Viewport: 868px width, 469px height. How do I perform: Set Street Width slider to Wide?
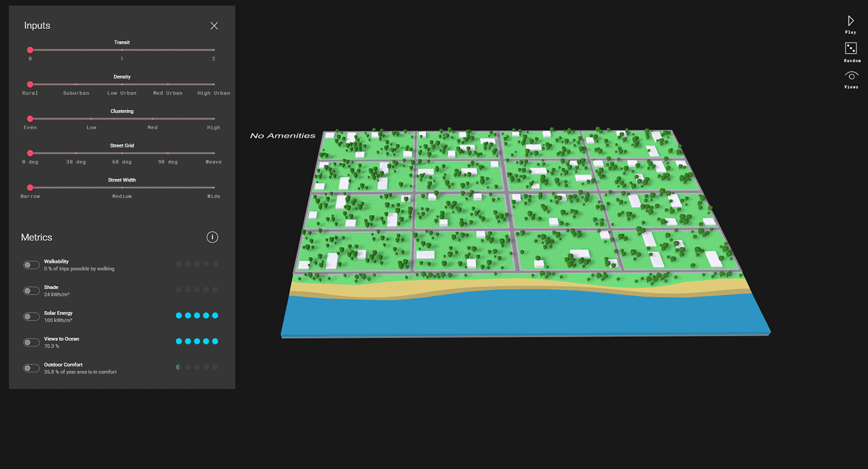[x=214, y=188]
